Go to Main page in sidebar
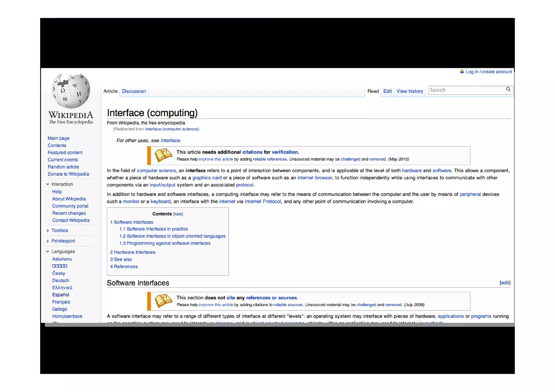This screenshot has height=392, width=555. click(59, 138)
